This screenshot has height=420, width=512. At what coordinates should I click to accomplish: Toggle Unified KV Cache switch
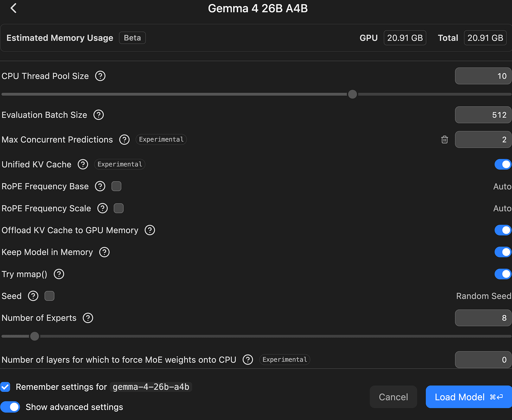click(503, 164)
